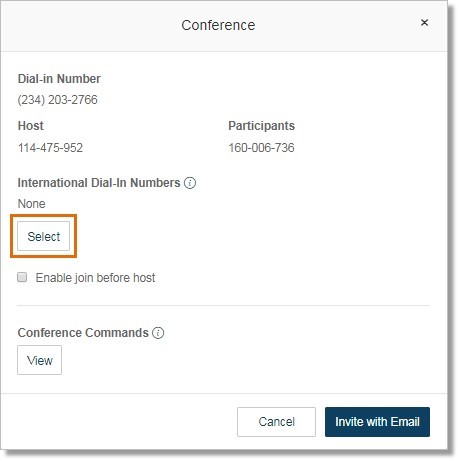Click the Dial-in Number heading
This screenshot has width=459, height=461.
[59, 79]
